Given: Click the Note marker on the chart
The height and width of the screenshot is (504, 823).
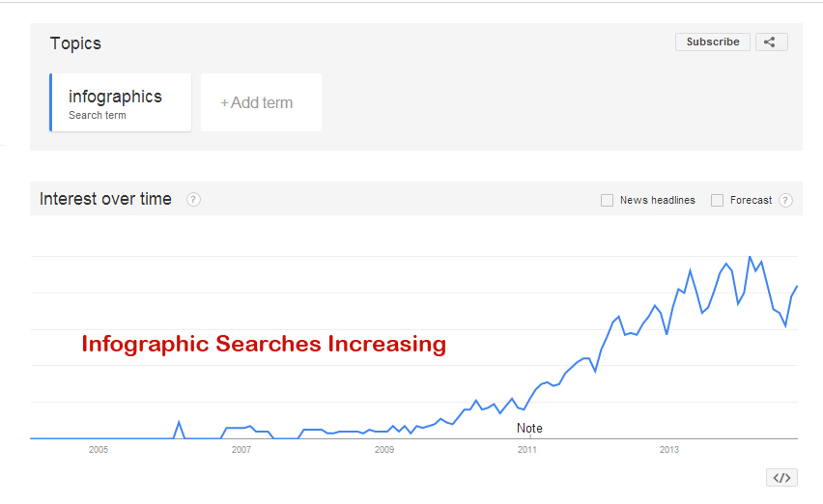Looking at the screenshot, I should pos(529,428).
